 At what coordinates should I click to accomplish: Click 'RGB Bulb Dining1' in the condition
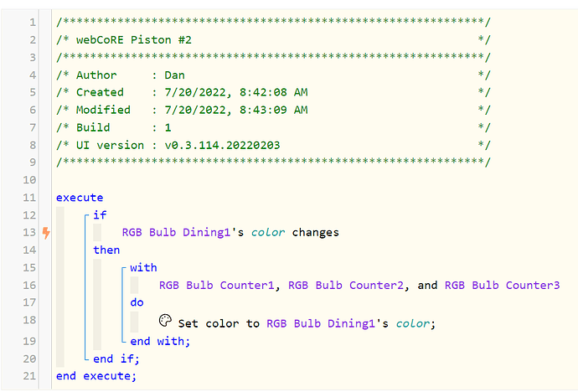click(x=176, y=233)
